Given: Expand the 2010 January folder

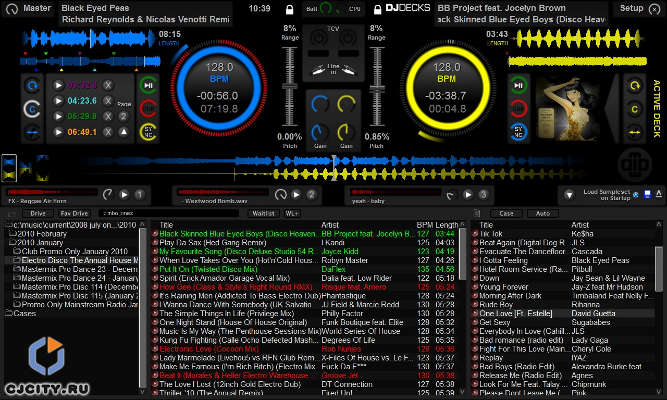Looking at the screenshot, I should [40, 243].
